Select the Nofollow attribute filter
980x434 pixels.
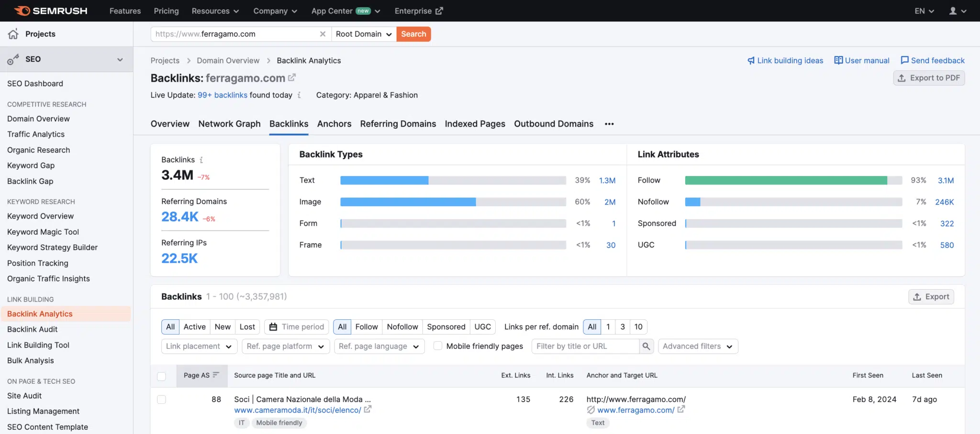pos(402,327)
